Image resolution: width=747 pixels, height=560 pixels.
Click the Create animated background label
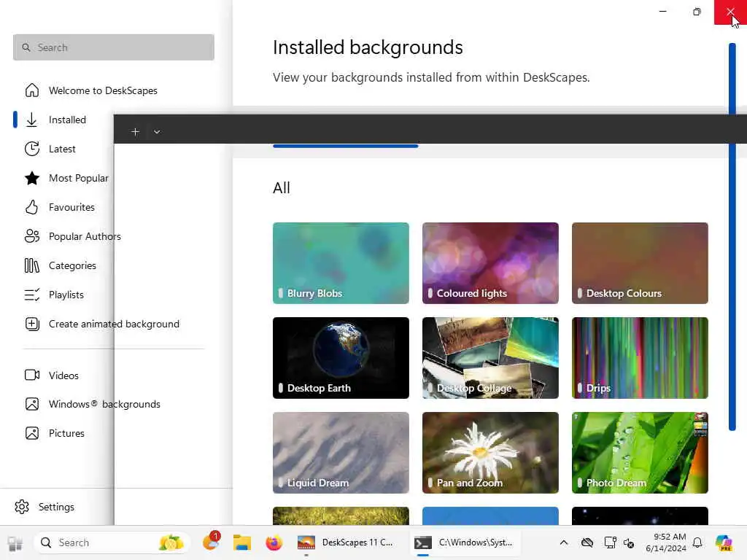coord(114,324)
